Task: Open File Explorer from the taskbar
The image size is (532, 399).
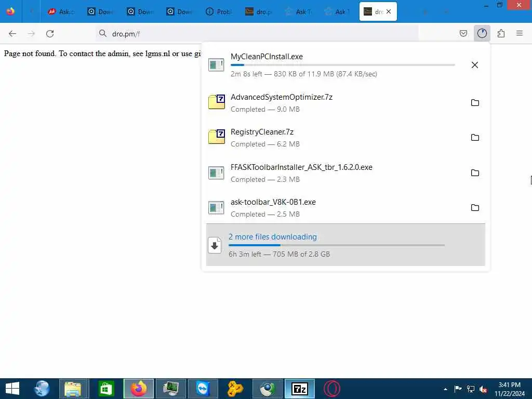Action: (x=73, y=389)
